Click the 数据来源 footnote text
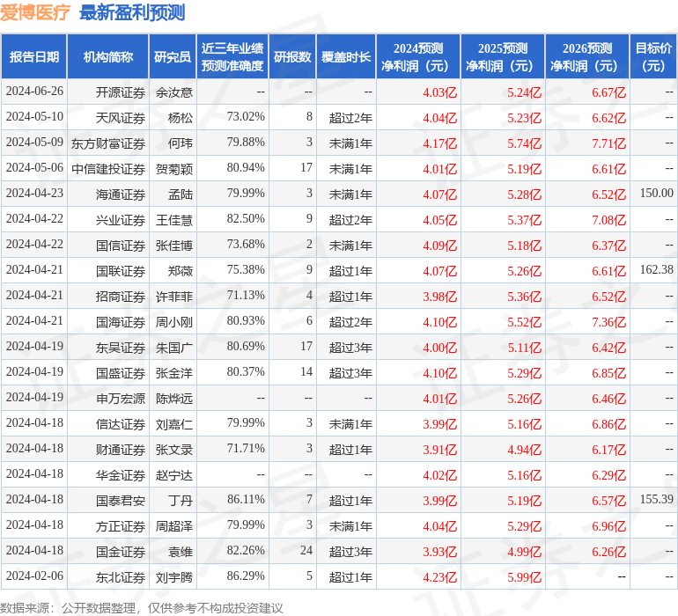This screenshot has width=678, height=616. [142, 608]
